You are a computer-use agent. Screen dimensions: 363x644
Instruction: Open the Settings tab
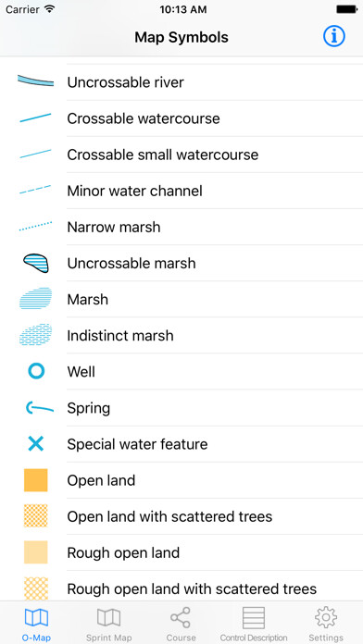(326, 625)
